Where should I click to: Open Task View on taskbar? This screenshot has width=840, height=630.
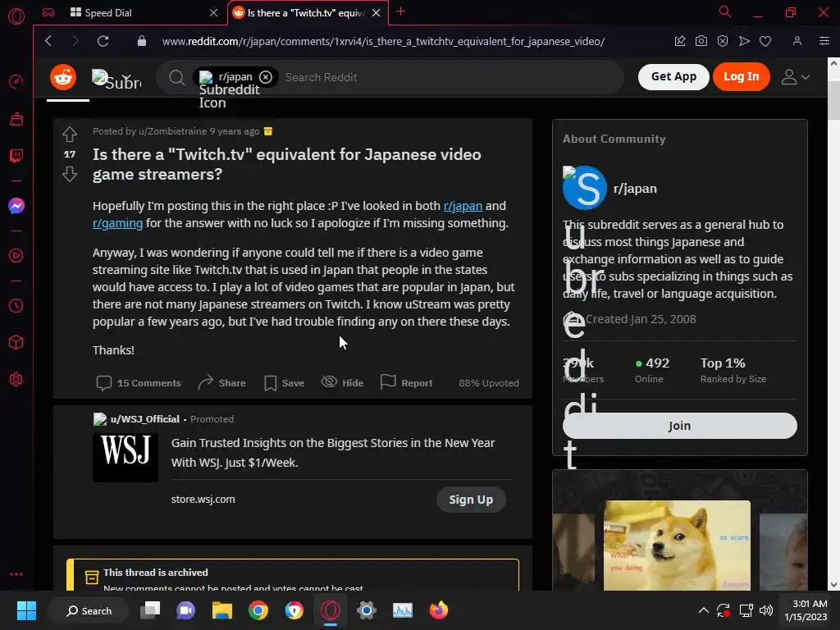tap(150, 610)
